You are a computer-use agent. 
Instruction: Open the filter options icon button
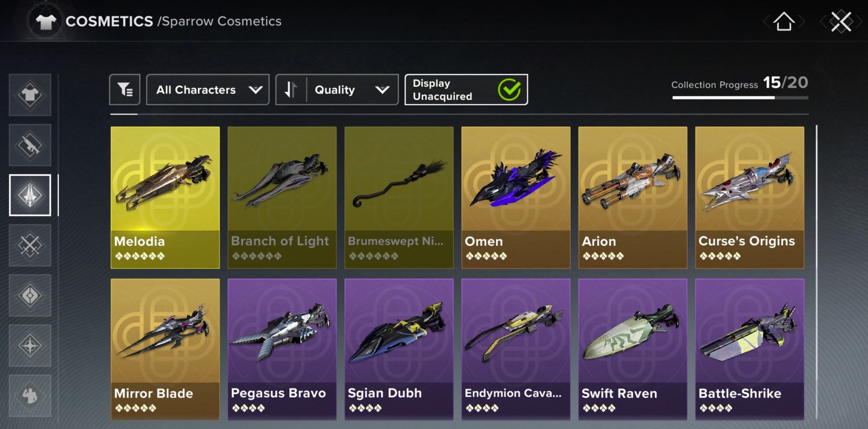click(x=125, y=89)
